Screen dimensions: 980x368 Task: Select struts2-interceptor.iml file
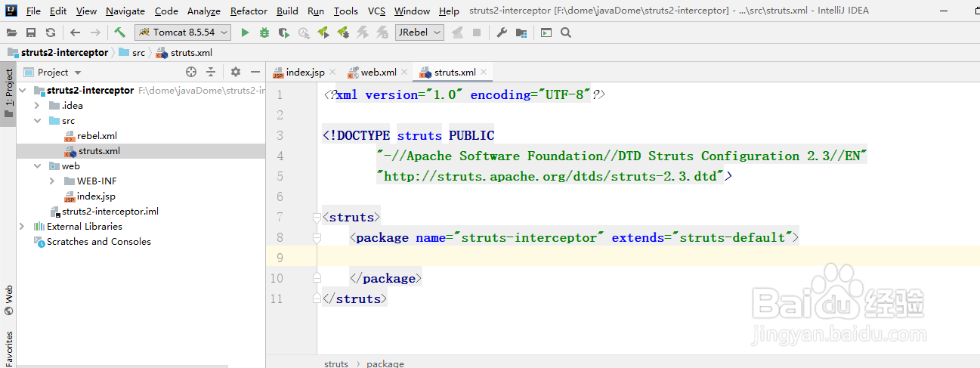(x=110, y=211)
